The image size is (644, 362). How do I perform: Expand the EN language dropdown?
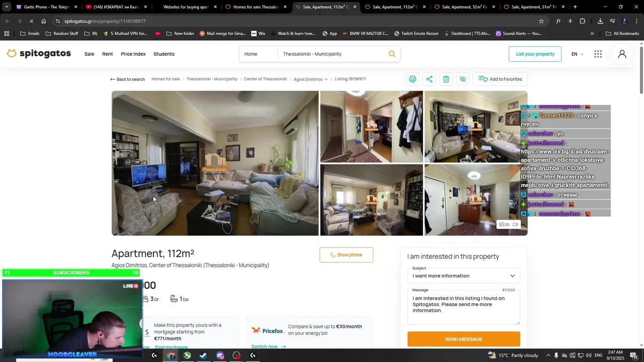(x=577, y=54)
